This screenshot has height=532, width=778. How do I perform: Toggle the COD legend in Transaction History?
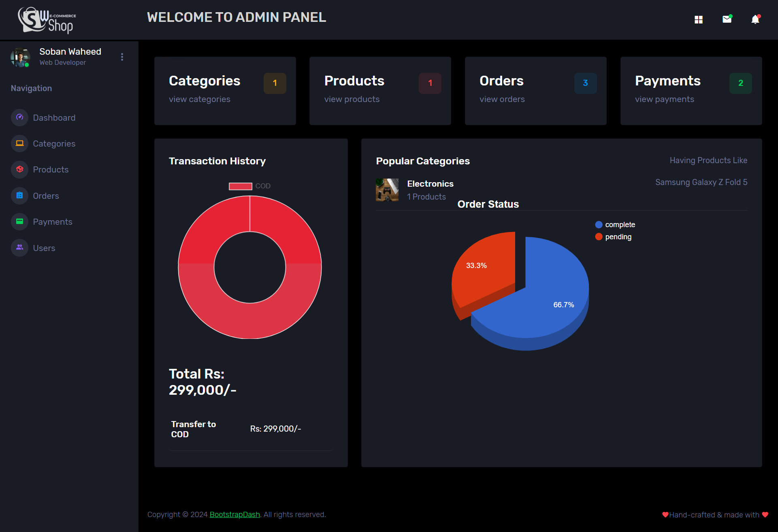pyautogui.click(x=249, y=186)
